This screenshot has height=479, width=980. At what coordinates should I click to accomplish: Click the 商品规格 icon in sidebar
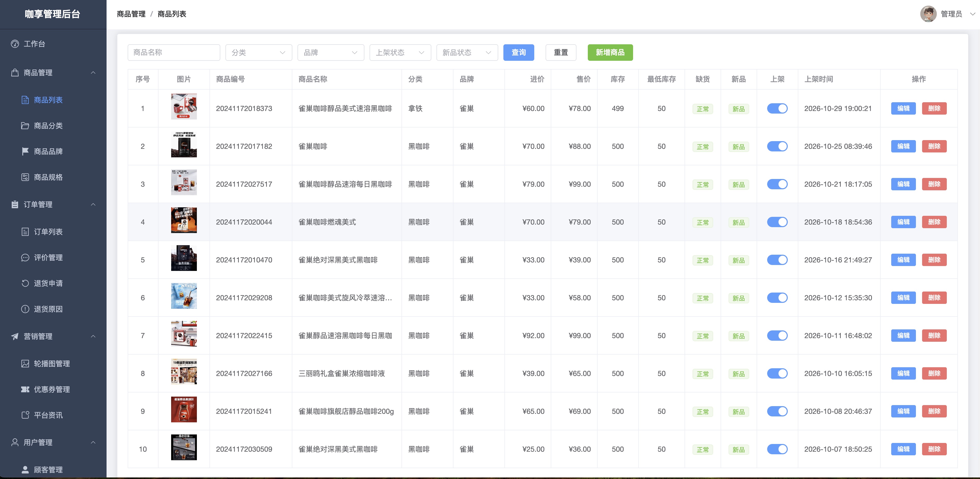pos(25,177)
